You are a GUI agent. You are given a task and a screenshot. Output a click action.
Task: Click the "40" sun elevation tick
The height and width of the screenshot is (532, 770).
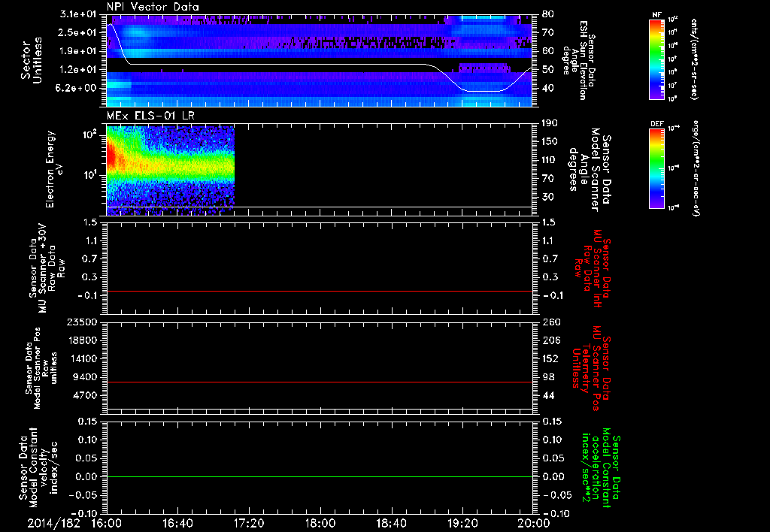point(547,88)
